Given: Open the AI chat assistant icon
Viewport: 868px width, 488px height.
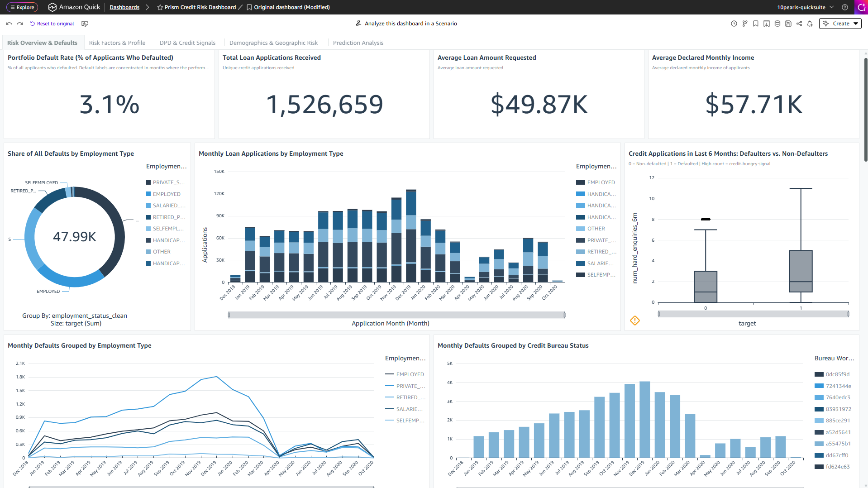Looking at the screenshot, I should (861, 7).
